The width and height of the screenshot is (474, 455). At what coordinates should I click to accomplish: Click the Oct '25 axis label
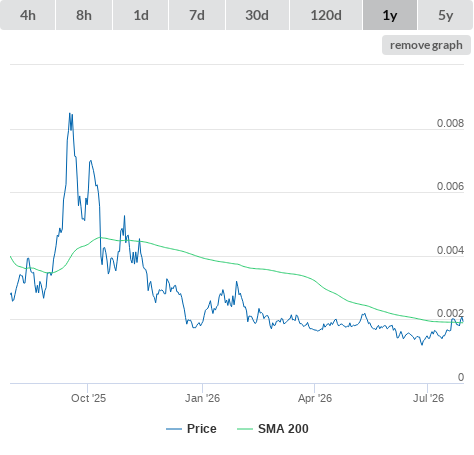tap(88, 398)
